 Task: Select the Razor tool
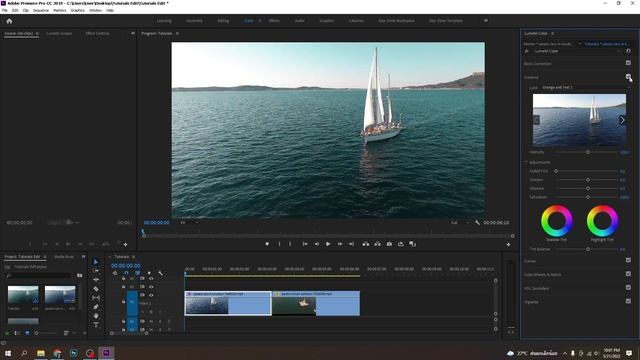(x=96, y=289)
